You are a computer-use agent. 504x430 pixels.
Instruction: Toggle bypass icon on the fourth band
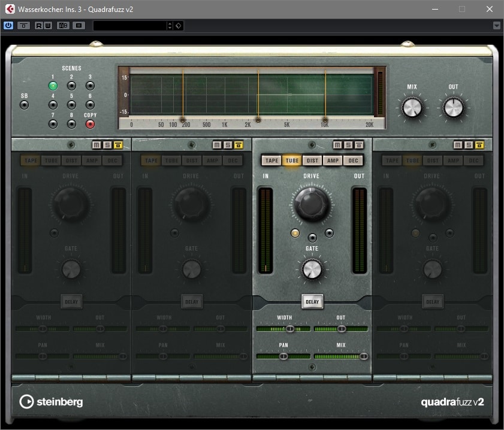tap(479, 145)
